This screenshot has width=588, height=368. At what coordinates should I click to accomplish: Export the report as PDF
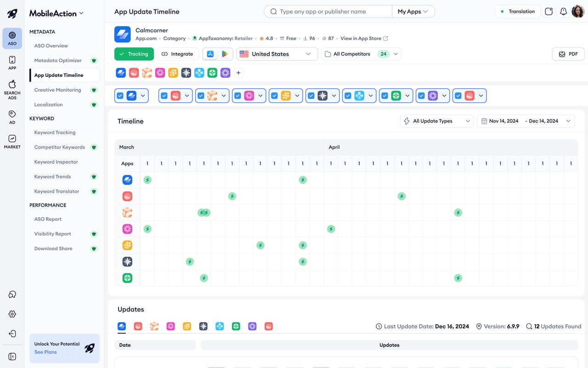(568, 54)
